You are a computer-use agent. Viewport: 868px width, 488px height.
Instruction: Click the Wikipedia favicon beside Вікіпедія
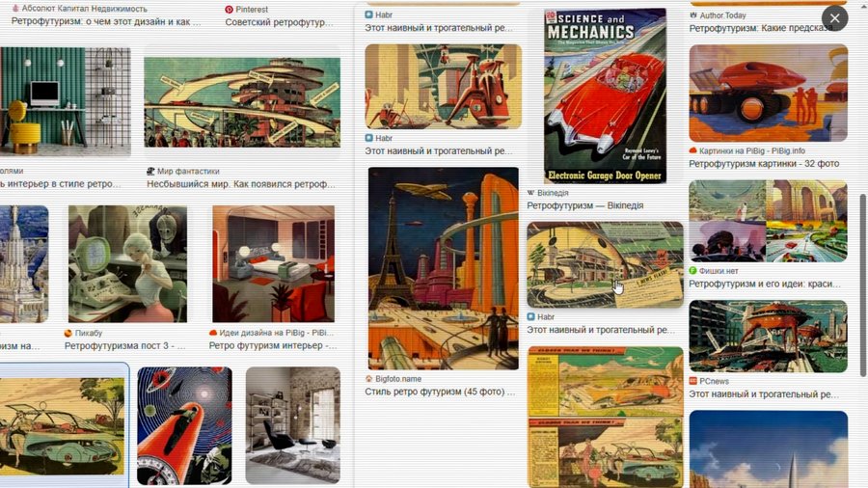[x=530, y=193]
